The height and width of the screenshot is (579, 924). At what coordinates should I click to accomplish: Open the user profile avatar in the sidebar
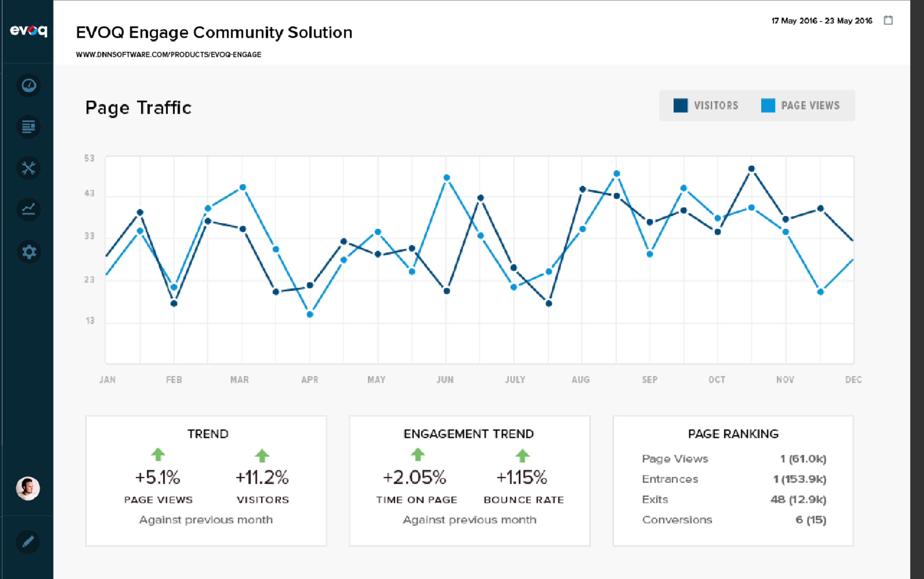click(28, 489)
